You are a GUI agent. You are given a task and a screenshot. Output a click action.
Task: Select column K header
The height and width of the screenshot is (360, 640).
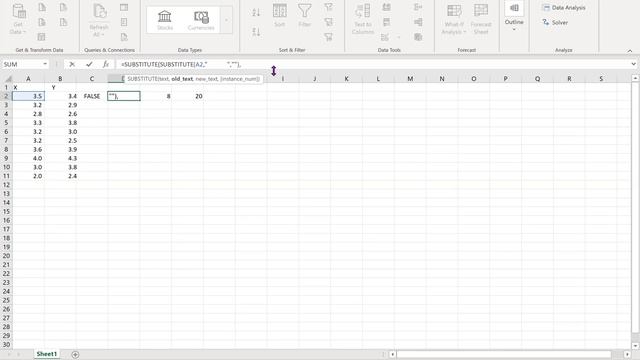346,79
